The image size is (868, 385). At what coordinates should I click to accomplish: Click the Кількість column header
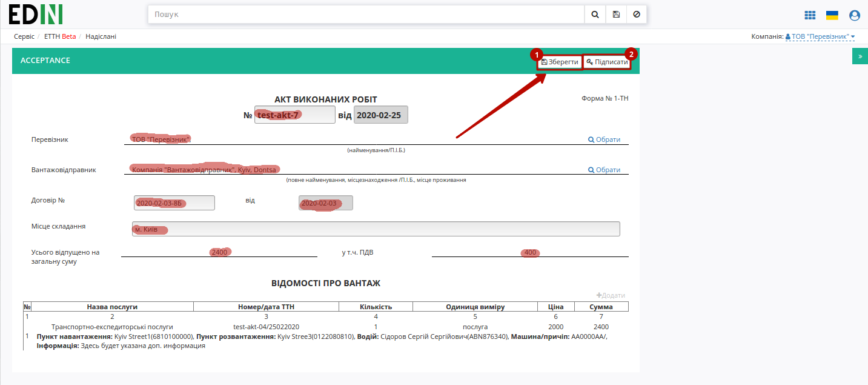tap(376, 306)
